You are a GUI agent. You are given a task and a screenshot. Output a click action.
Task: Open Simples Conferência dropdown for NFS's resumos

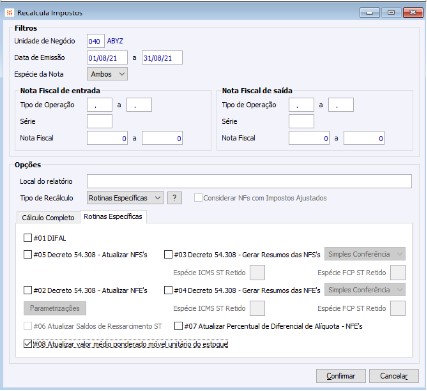click(x=365, y=254)
